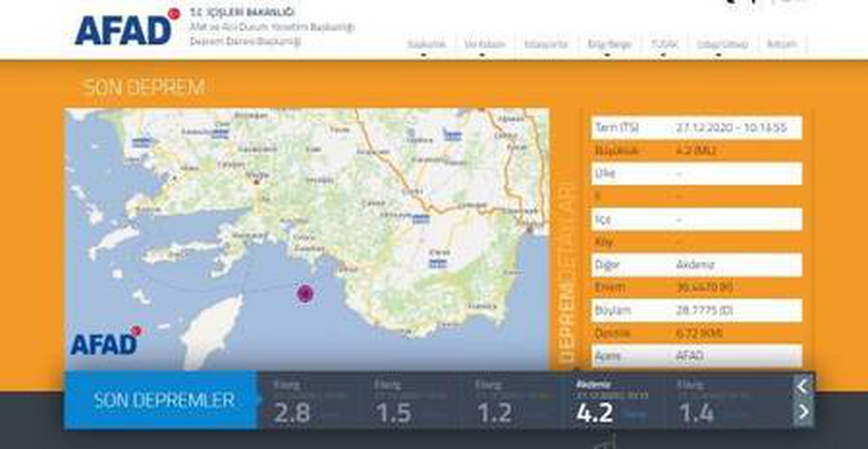Select the 2.8 Elazığ earthquake entry
The image size is (868, 449).
pyautogui.click(x=309, y=403)
